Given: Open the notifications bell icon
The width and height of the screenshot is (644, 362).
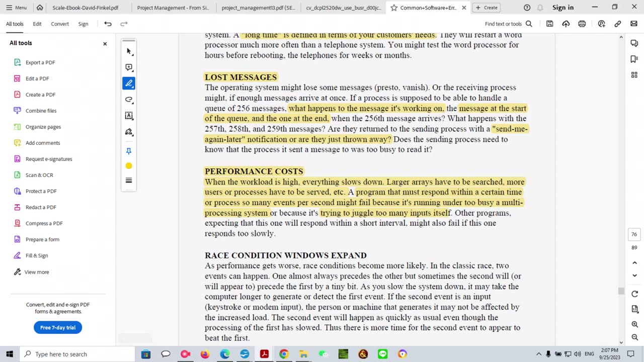Looking at the screenshot, I should (x=540, y=8).
